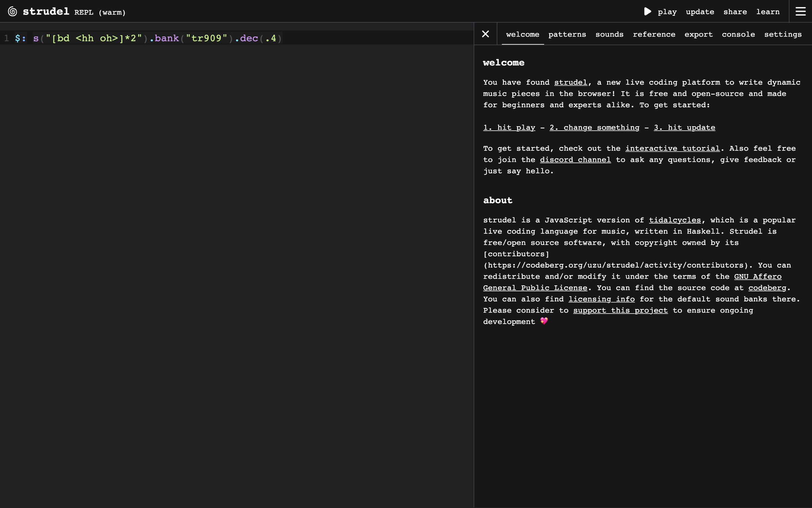Viewport: 812px width, 508px height.
Task: Click the Strudel spiral logo icon
Action: pyautogui.click(x=13, y=12)
